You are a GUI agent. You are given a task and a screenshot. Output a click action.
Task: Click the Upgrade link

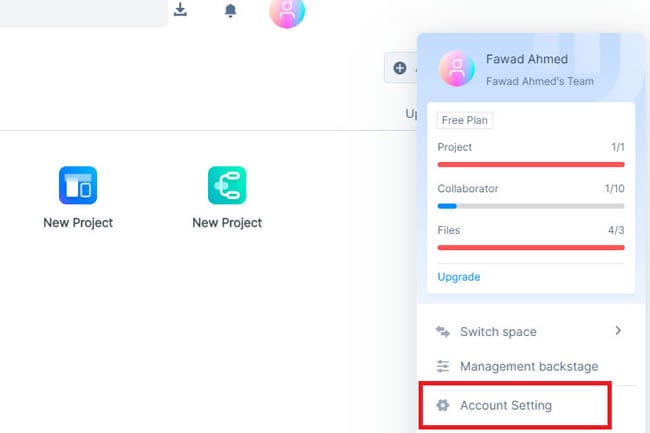(x=459, y=276)
